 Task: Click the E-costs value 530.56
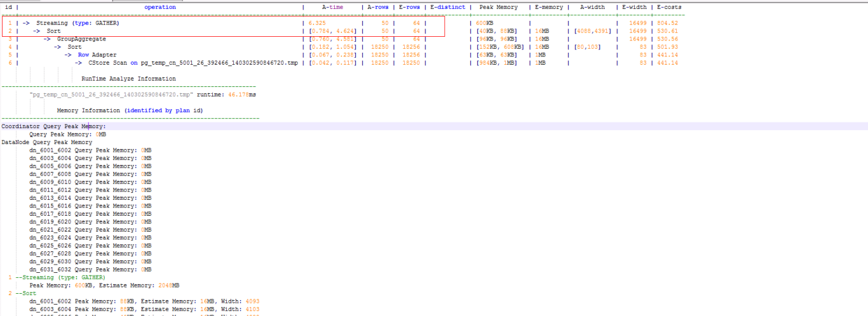(667, 39)
